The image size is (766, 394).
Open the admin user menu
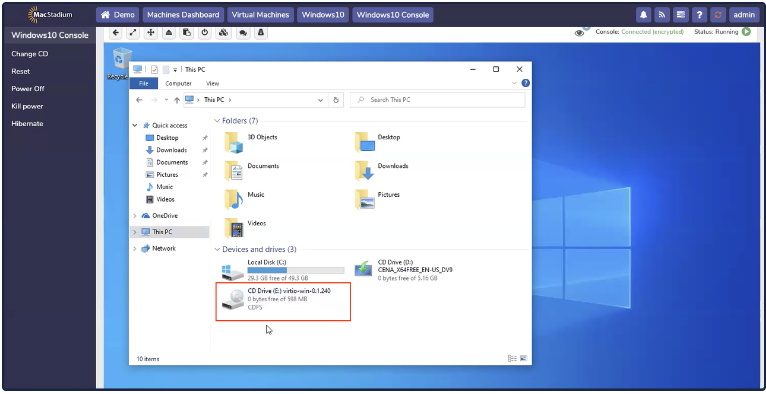[744, 15]
